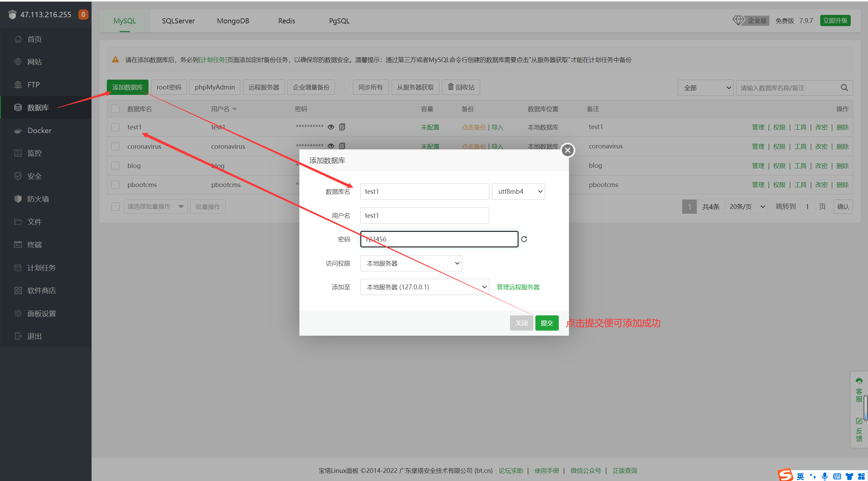Toggle the select-all checkbox in table header

point(115,109)
